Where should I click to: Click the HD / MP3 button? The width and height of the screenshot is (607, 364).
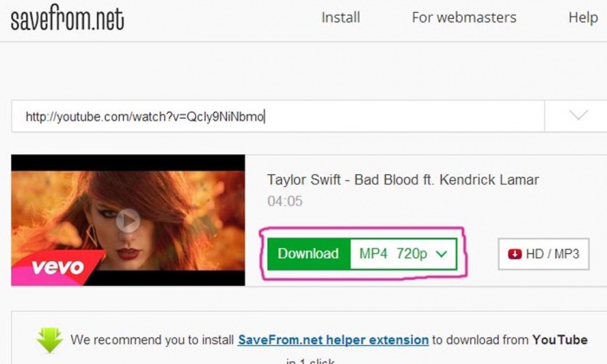pos(544,254)
